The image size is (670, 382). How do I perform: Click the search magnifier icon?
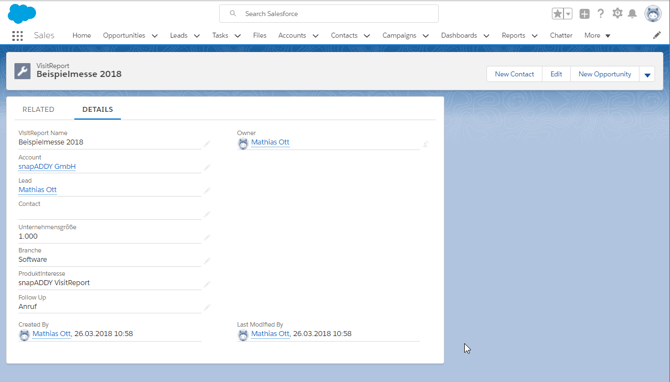[233, 13]
